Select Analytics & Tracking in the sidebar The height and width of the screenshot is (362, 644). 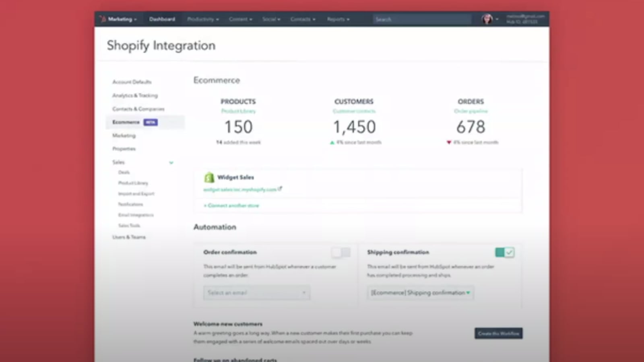tap(135, 95)
